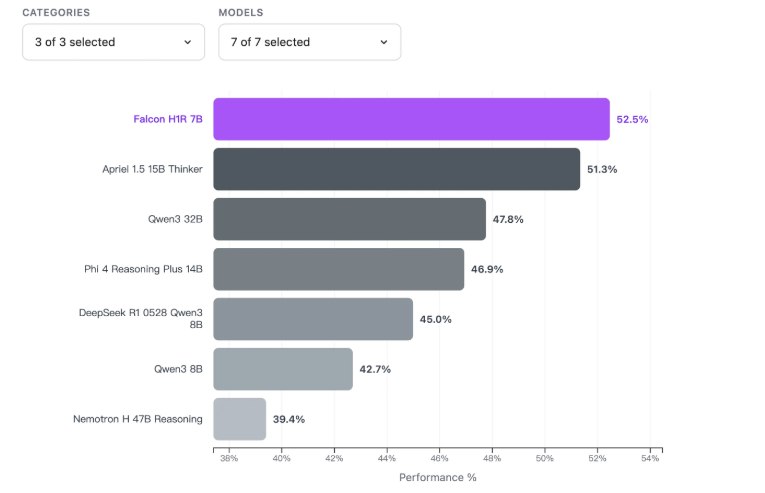This screenshot has height=493, width=765.
Task: Select the Apriel 1.5 15B Thinker bar
Action: [x=396, y=169]
